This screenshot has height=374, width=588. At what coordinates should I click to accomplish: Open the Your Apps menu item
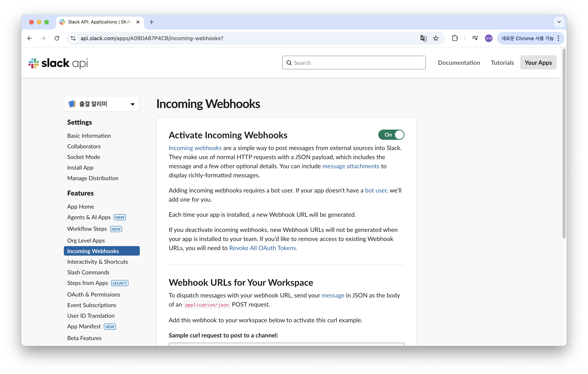[538, 63]
